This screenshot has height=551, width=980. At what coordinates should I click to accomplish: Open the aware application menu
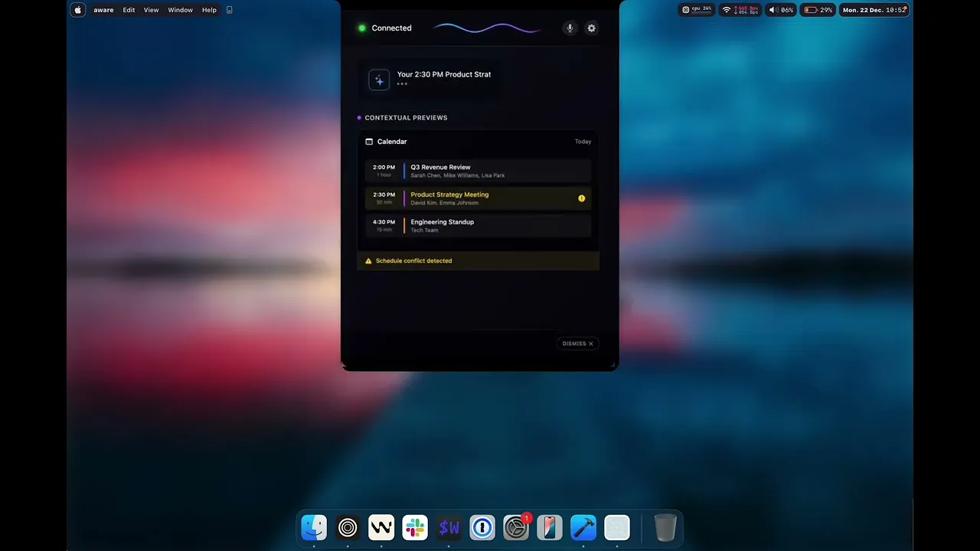[x=103, y=10]
